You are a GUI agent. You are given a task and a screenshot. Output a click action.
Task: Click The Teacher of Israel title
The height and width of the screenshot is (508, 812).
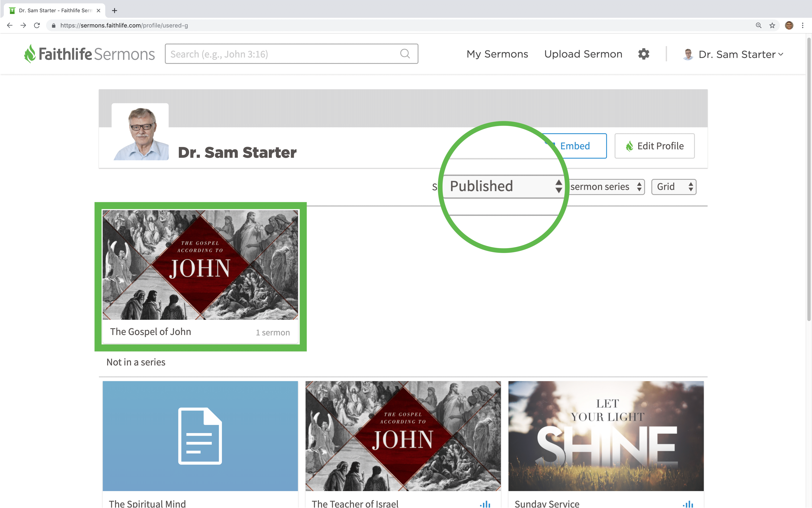coord(355,504)
